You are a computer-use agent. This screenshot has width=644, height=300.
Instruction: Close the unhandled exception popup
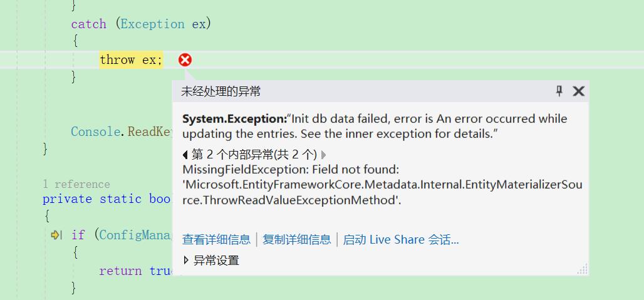tap(578, 91)
